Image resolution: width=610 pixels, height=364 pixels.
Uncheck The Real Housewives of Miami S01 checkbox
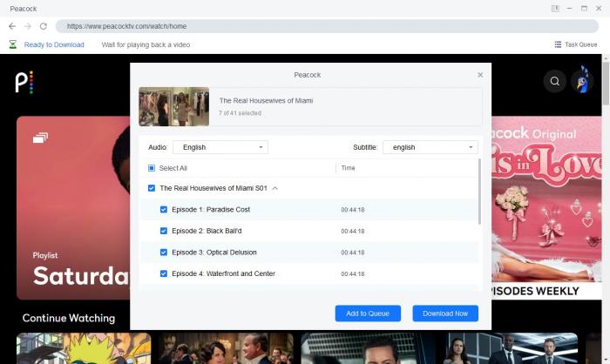152,188
